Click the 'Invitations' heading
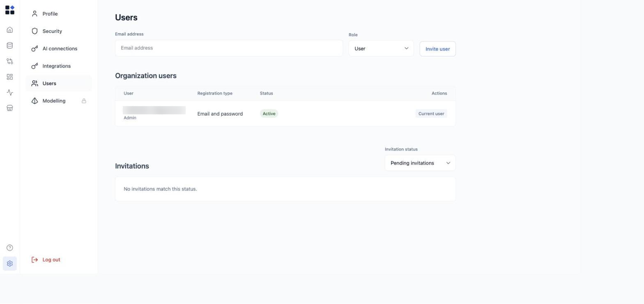The width and height of the screenshot is (644, 304). (132, 166)
